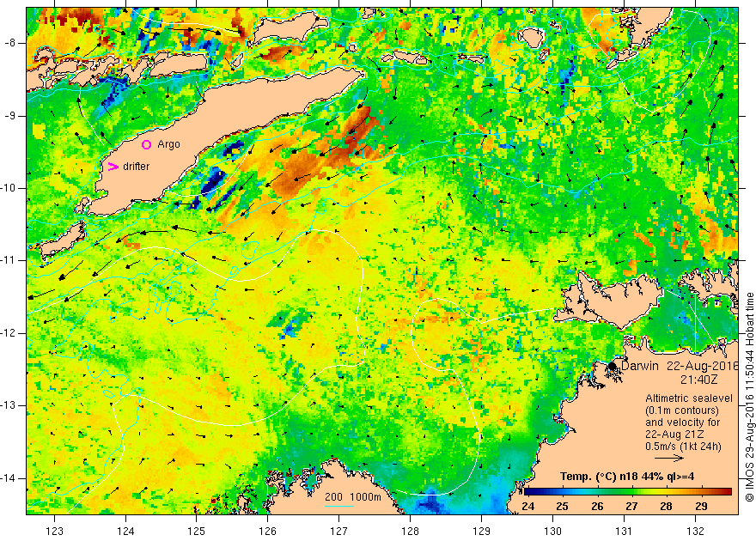This screenshot has height=541, width=756.
Task: Click colorbar tick label '25'
Action: tap(562, 507)
